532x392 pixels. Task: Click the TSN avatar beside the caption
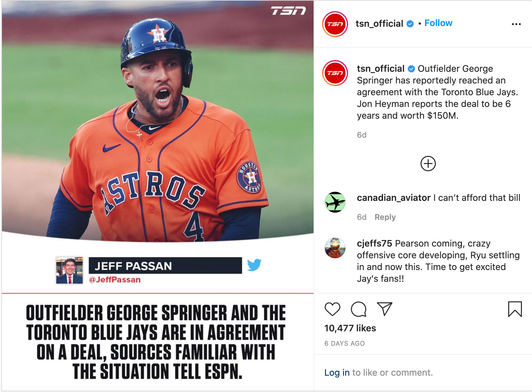[x=335, y=73]
